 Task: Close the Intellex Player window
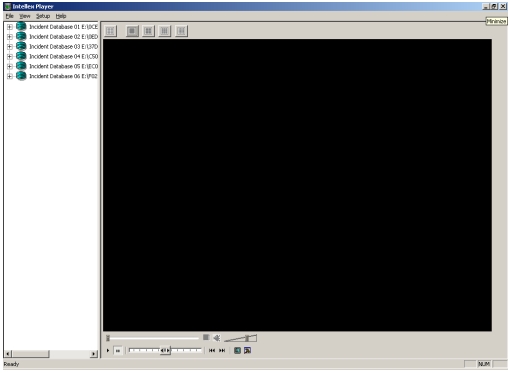point(503,6)
